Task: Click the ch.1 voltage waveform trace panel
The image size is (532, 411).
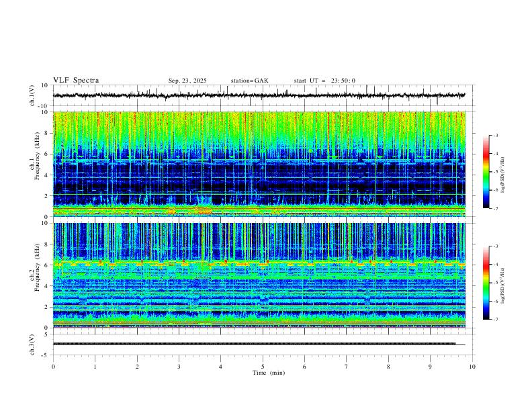Action: (x=263, y=95)
